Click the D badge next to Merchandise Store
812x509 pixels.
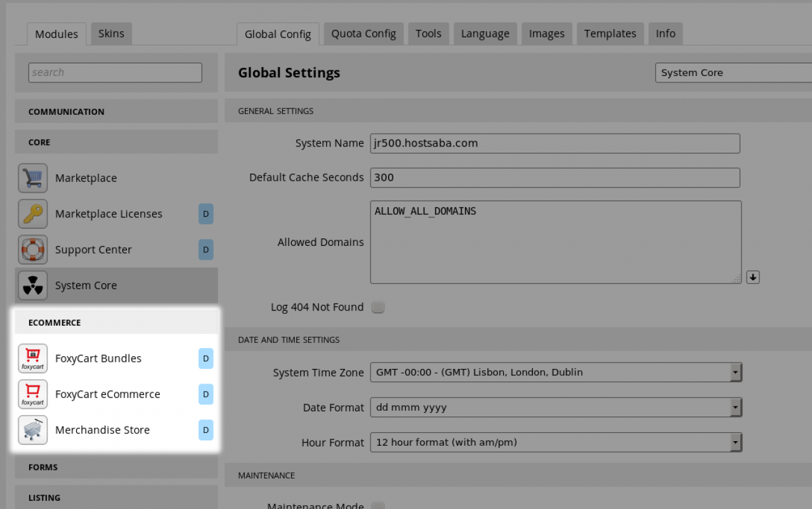(206, 430)
